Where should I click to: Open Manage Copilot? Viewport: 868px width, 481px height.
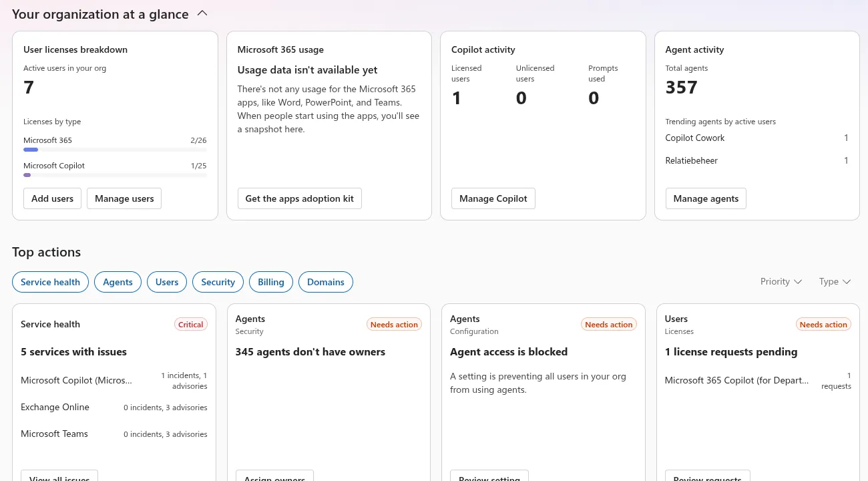pyautogui.click(x=493, y=198)
